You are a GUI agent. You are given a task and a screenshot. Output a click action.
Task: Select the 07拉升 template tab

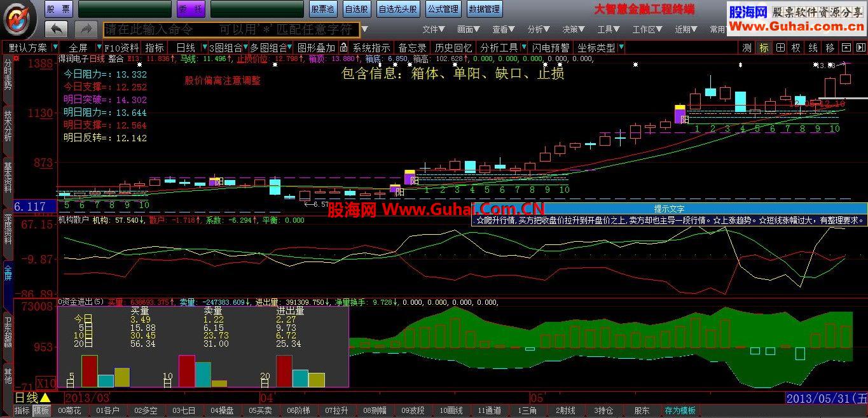pos(337,411)
